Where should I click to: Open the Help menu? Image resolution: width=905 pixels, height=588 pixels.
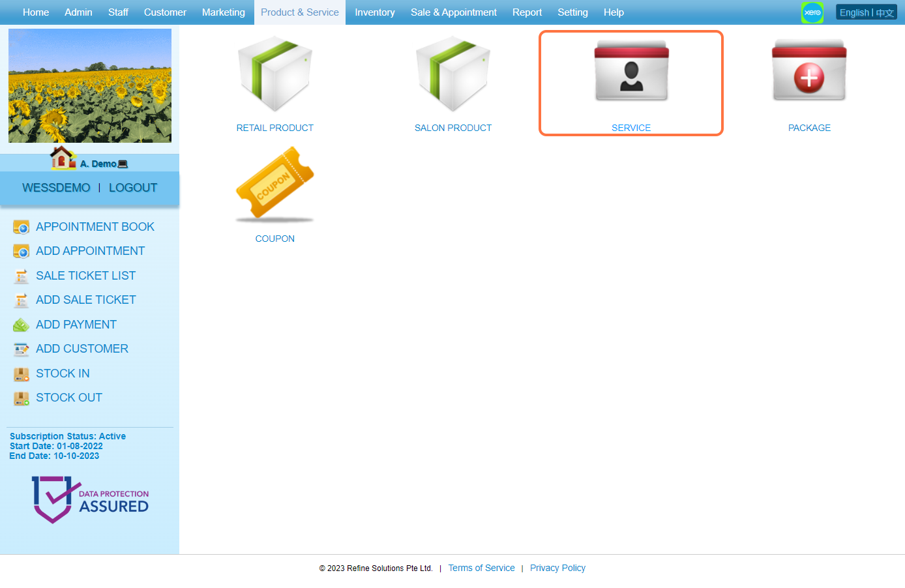tap(614, 12)
